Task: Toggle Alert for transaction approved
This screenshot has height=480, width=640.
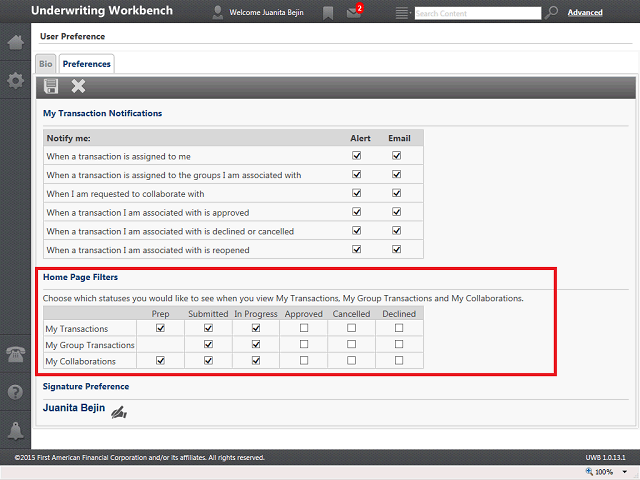Action: point(357,212)
